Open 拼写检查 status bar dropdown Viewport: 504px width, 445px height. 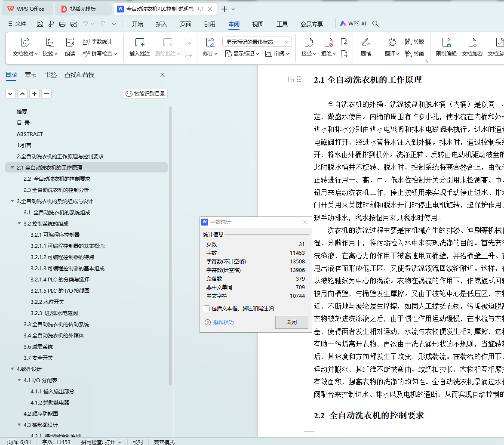tap(120, 442)
